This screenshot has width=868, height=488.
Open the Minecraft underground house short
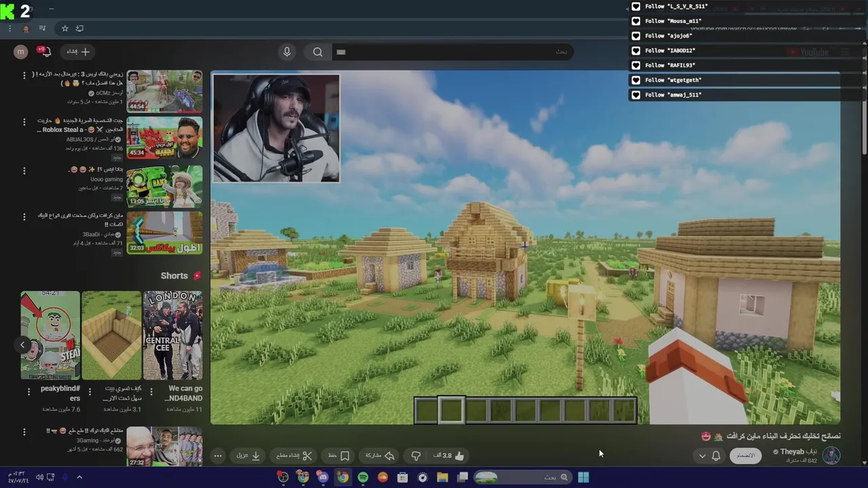(112, 335)
